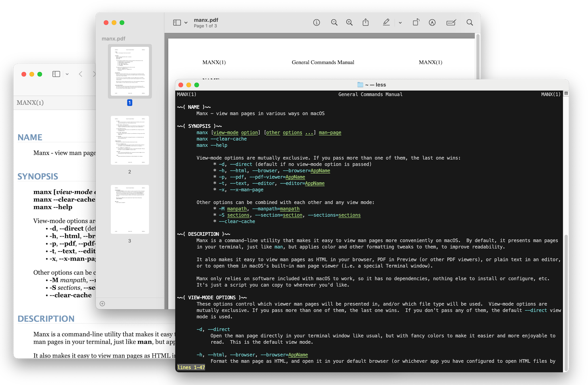Click the SYNOPSIS heading in help viewer window

(38, 177)
